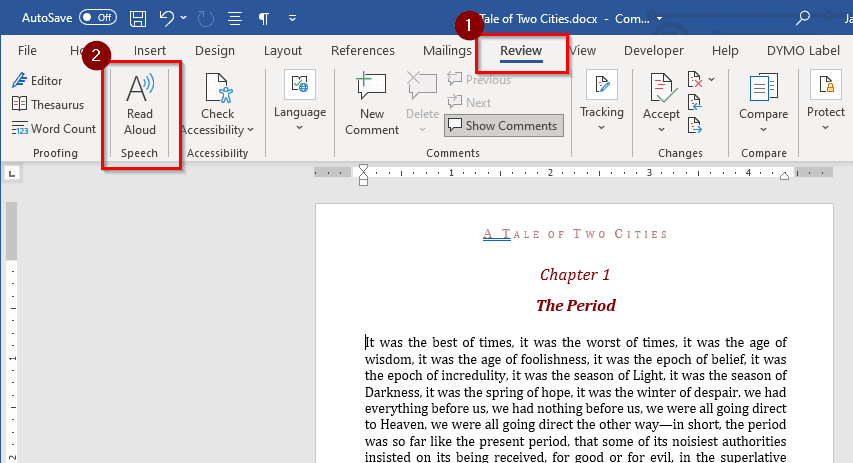853x463 pixels.
Task: Toggle AutoSave switch on
Action: pyautogui.click(x=97, y=17)
